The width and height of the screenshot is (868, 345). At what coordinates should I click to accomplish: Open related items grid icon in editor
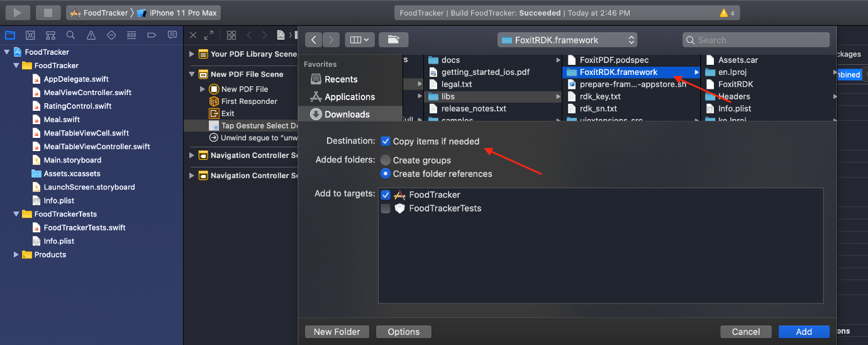pos(231,35)
